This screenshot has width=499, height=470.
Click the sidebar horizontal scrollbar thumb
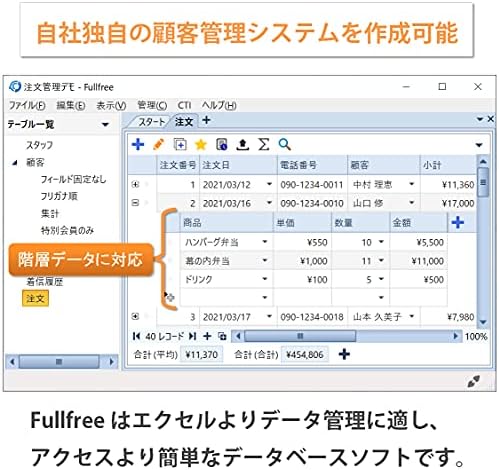(59, 361)
